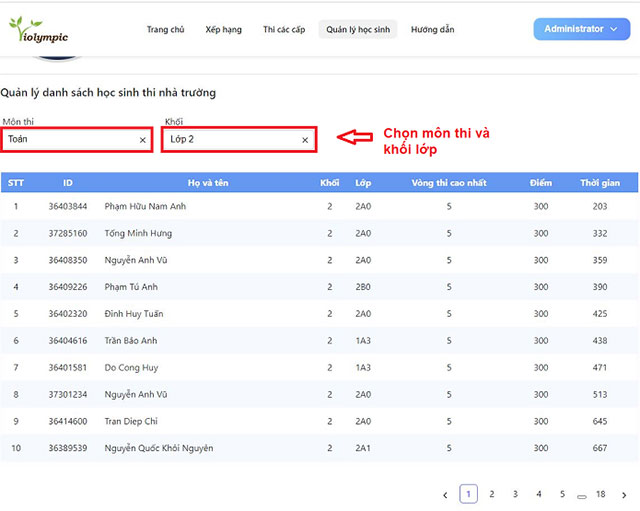Screen dimensions: 640x511
Task: Go to Thi các cấp menu
Action: (x=284, y=30)
